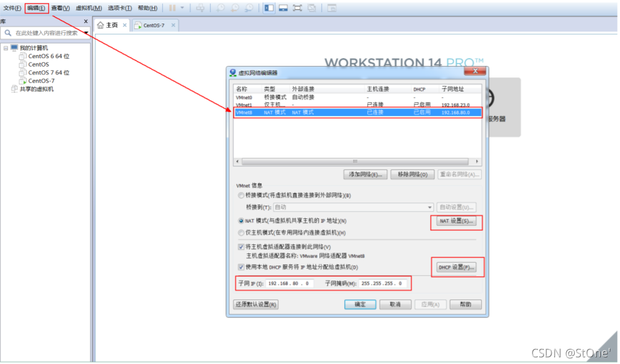Toggle 将主机虚拟适配器连接到此网络 checkbox

point(241,247)
